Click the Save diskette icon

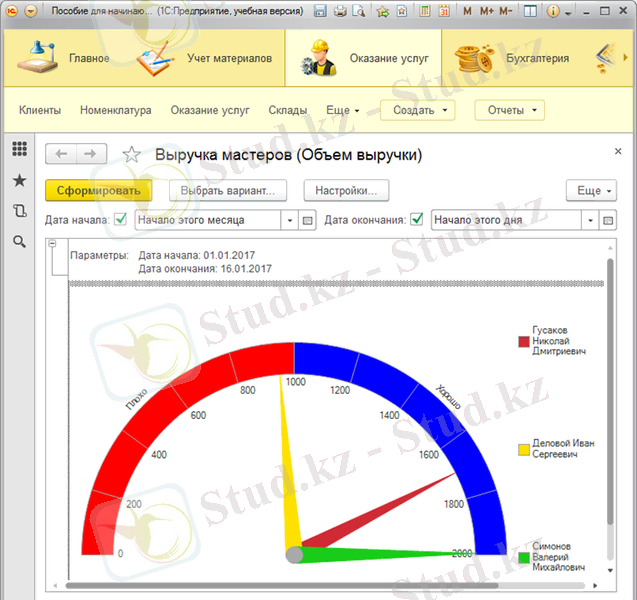tap(320, 11)
